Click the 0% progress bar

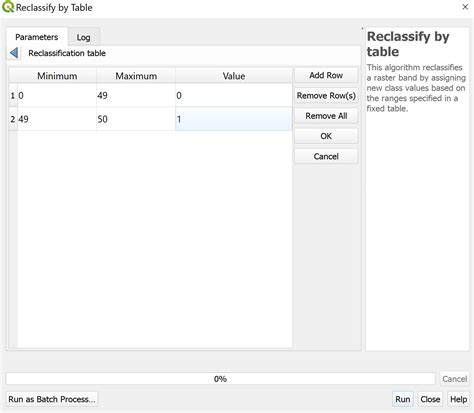pyautogui.click(x=220, y=379)
